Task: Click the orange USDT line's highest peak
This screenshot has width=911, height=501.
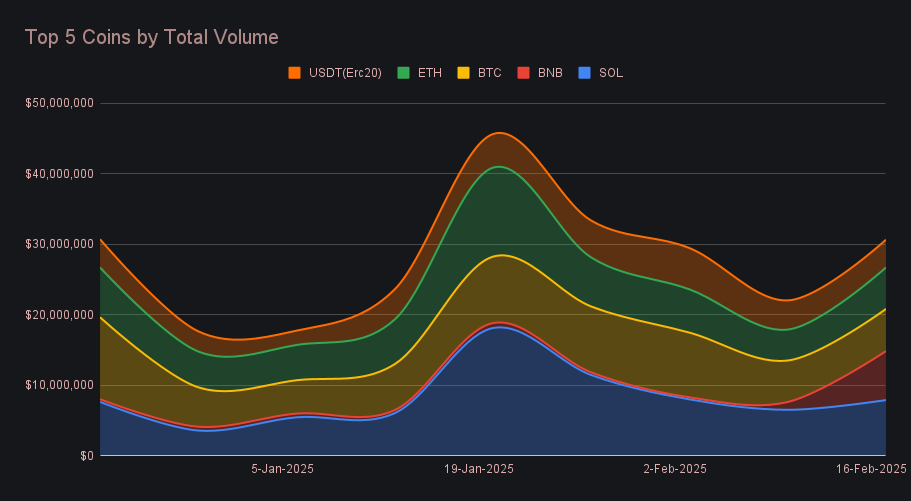Action: click(500, 132)
